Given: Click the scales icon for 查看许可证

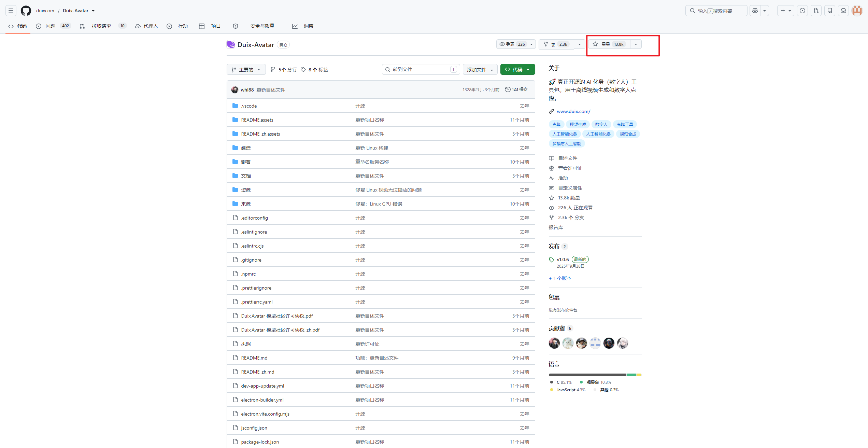Looking at the screenshot, I should [552, 168].
